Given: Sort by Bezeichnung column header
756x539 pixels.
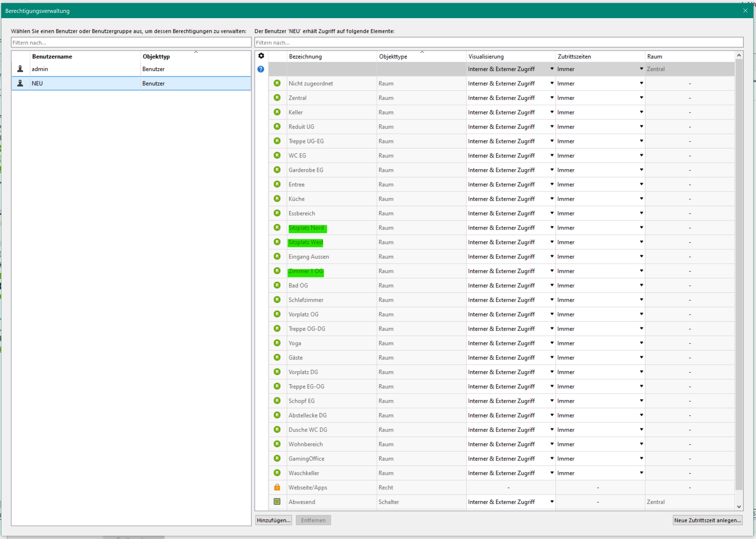Looking at the screenshot, I should pyautogui.click(x=305, y=56).
